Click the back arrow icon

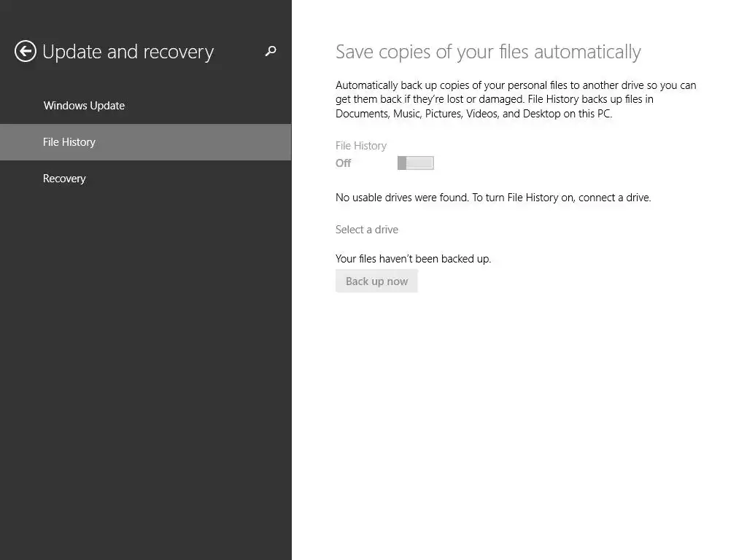point(26,51)
